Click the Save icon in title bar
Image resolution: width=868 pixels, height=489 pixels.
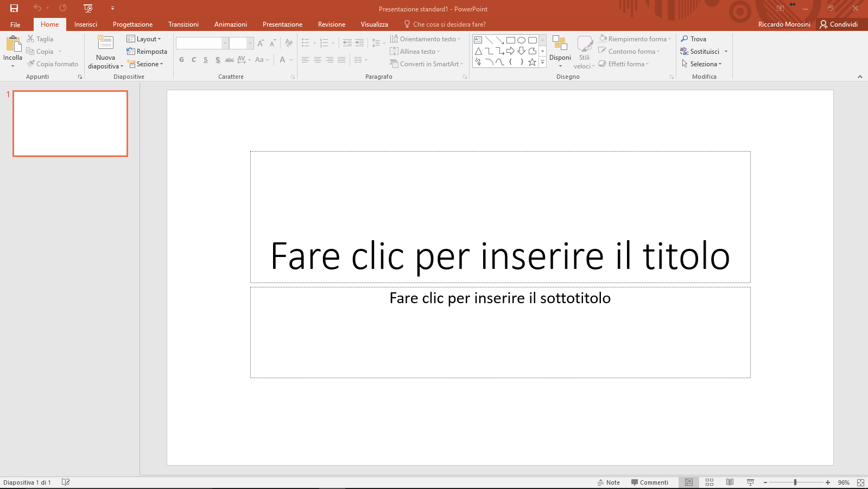(14, 8)
